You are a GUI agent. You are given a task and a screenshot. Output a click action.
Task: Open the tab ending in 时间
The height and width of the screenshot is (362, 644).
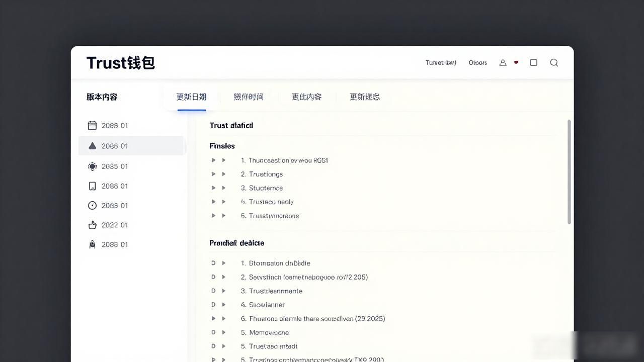[x=249, y=97]
